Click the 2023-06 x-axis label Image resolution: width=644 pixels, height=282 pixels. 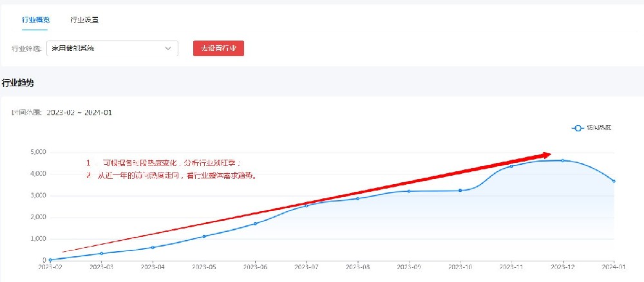(x=255, y=267)
